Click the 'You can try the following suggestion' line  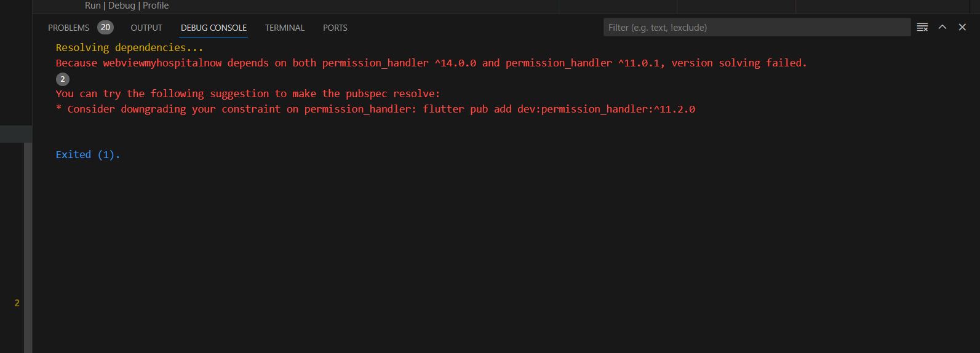(248, 93)
